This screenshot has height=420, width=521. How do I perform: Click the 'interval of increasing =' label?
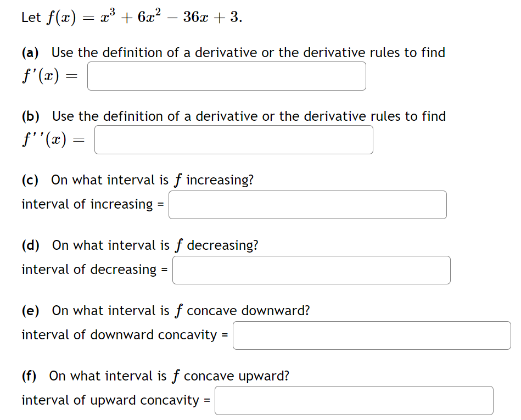pos(91,204)
